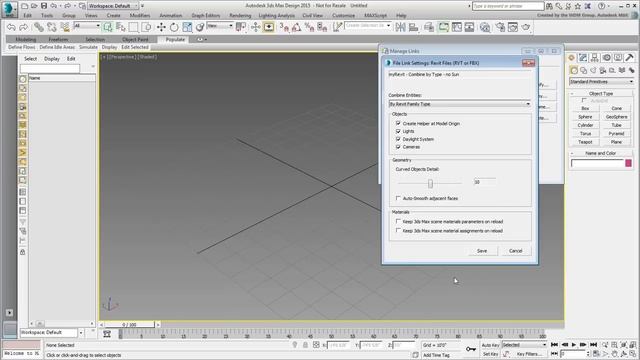Viewport: 640px width, 360px height.
Task: Click the Select and Link chain icon
Action: coord(38,27)
